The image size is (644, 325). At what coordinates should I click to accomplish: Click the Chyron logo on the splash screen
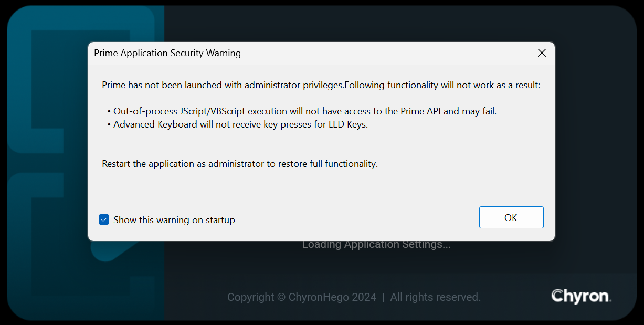click(581, 296)
